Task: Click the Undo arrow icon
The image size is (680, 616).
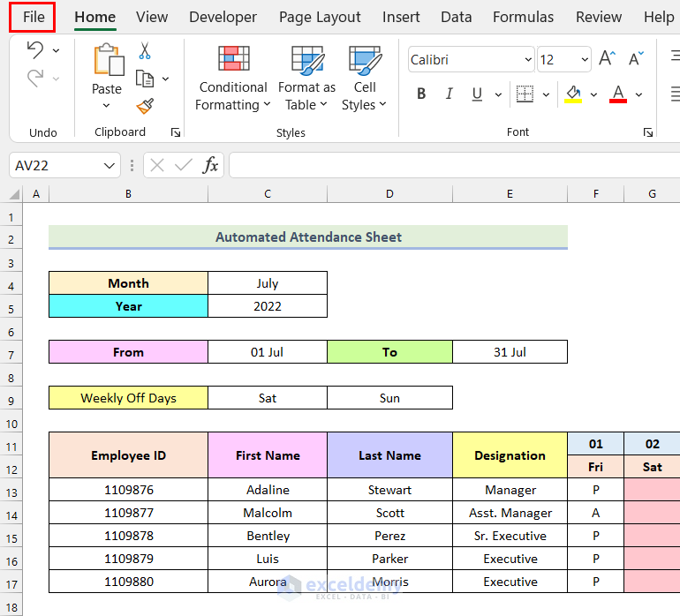Action: 35,49
